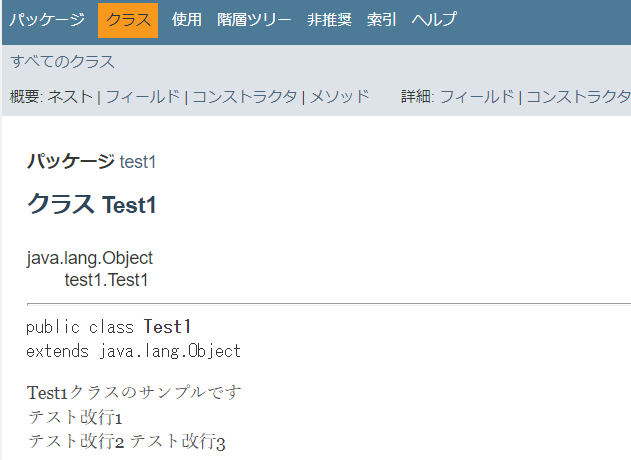Open the パッケージ navigation item

tap(47, 20)
